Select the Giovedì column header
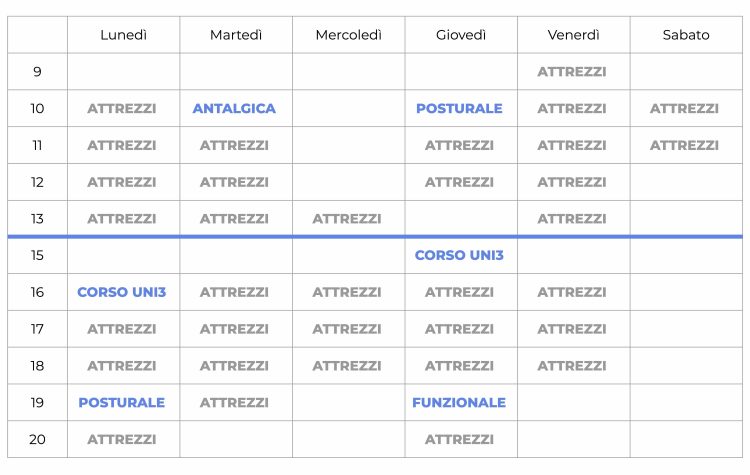 461,35
